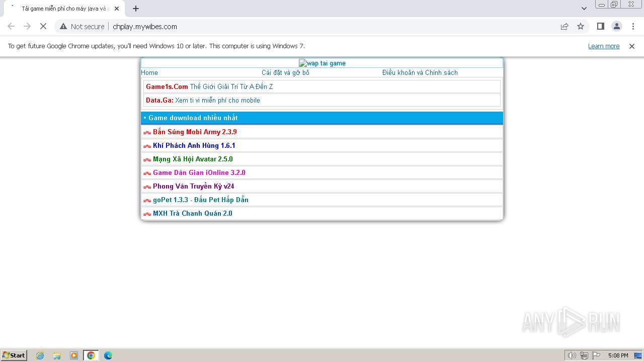644x362 pixels.
Task: Click the address bar URL
Action: tap(145, 27)
